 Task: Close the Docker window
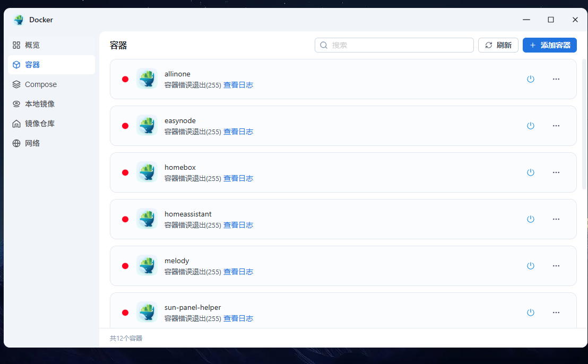click(575, 20)
